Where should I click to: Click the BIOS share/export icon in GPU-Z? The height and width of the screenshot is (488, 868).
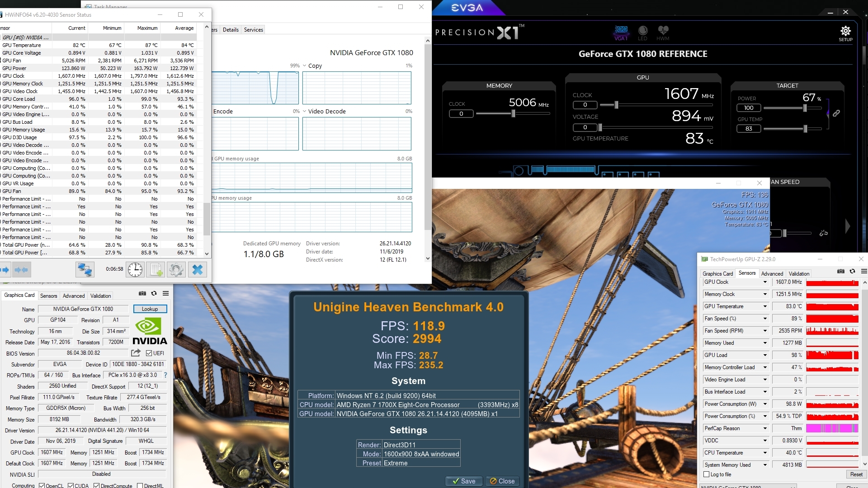click(136, 353)
